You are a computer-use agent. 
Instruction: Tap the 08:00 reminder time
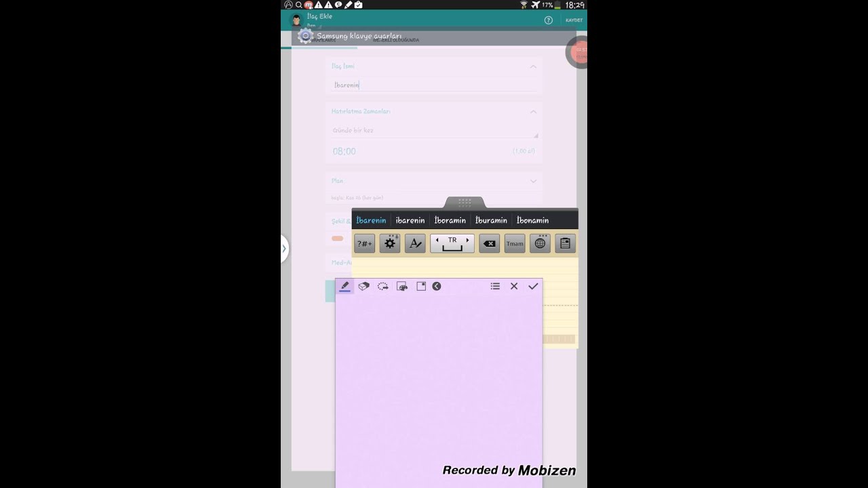click(344, 151)
